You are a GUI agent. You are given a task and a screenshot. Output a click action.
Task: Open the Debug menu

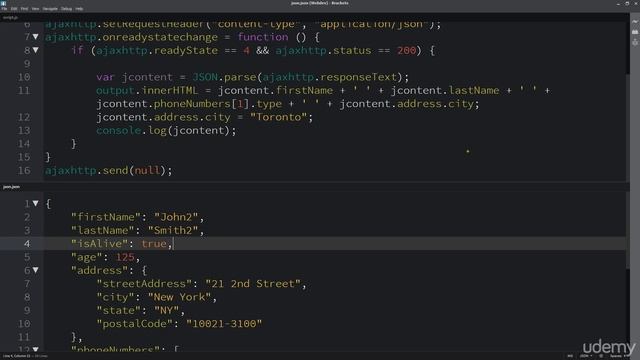tap(67, 9)
